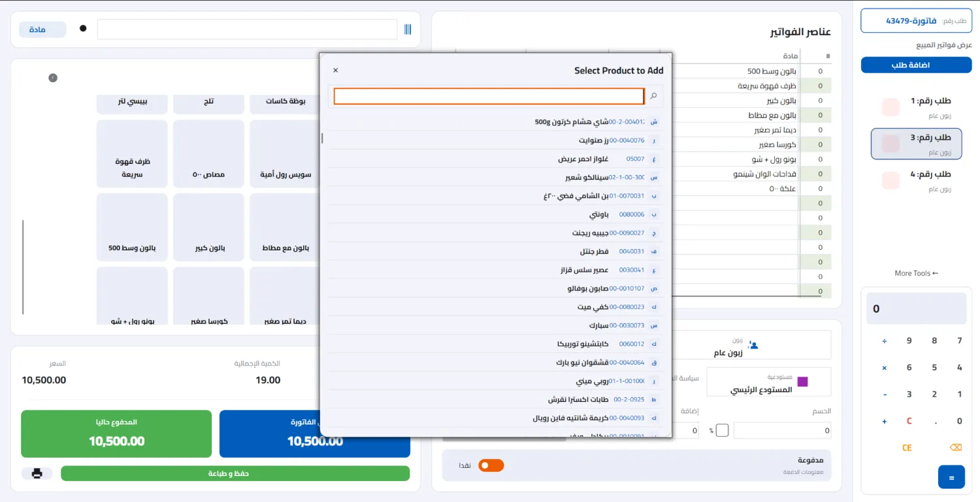Click the barcode scanner icon
This screenshot has height=502, width=980.
click(408, 29)
